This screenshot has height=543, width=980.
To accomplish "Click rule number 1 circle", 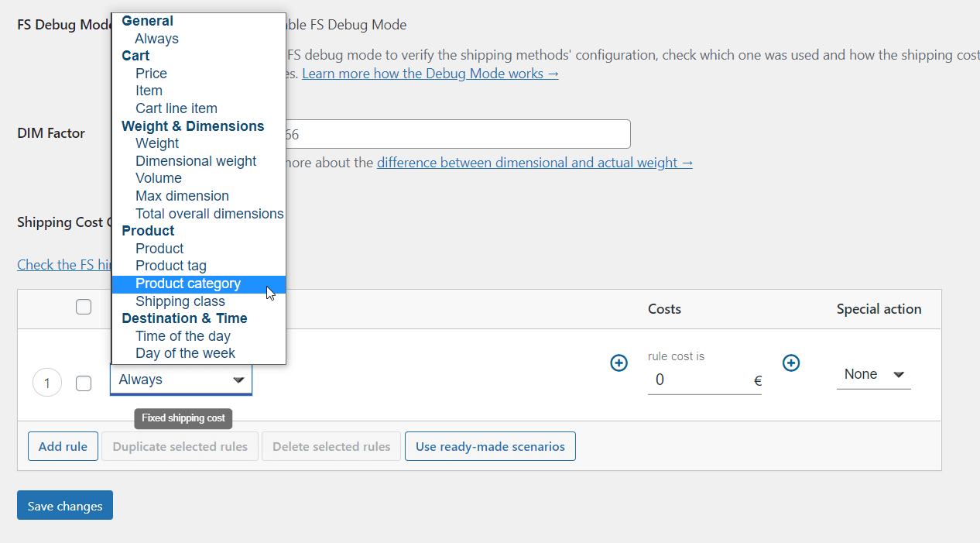I will tap(47, 383).
